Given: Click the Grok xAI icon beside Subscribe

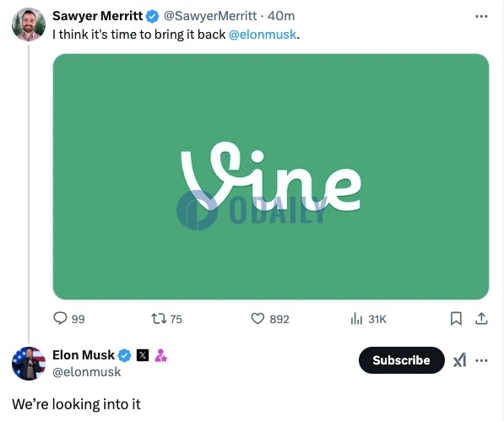Looking at the screenshot, I should pos(459,360).
